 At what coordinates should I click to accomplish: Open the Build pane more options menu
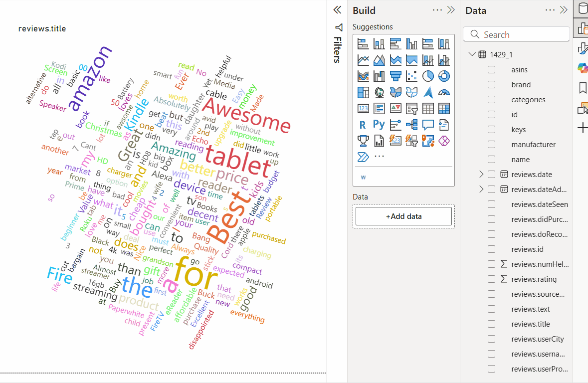(x=437, y=10)
